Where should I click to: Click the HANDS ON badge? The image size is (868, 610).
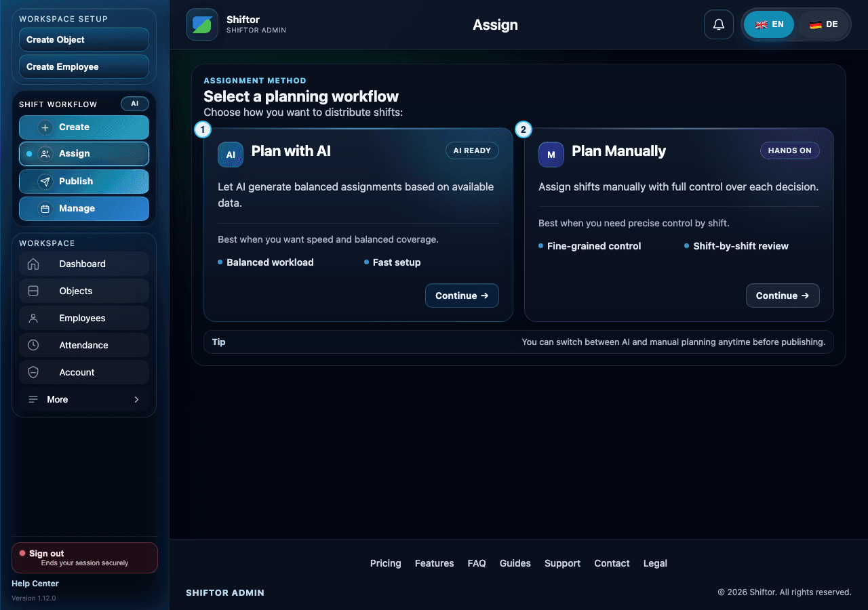coord(790,150)
